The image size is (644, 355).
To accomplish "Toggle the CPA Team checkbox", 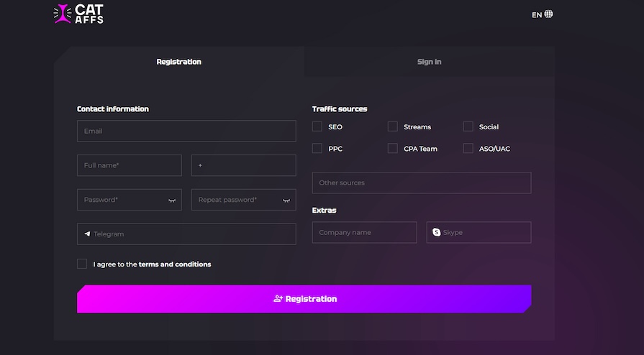I will coord(393,149).
